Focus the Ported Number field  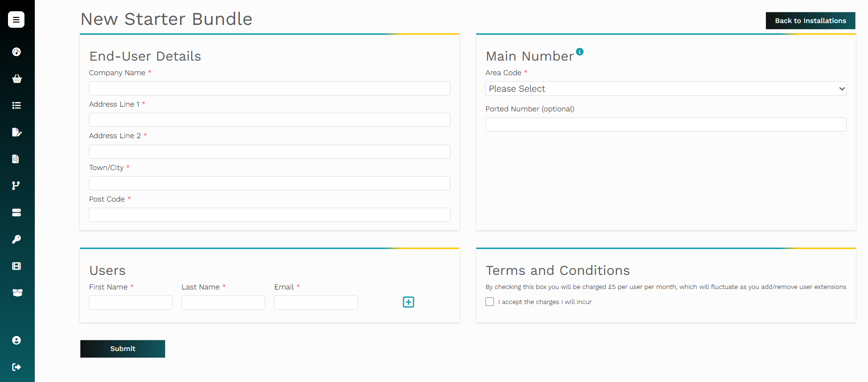coord(666,125)
